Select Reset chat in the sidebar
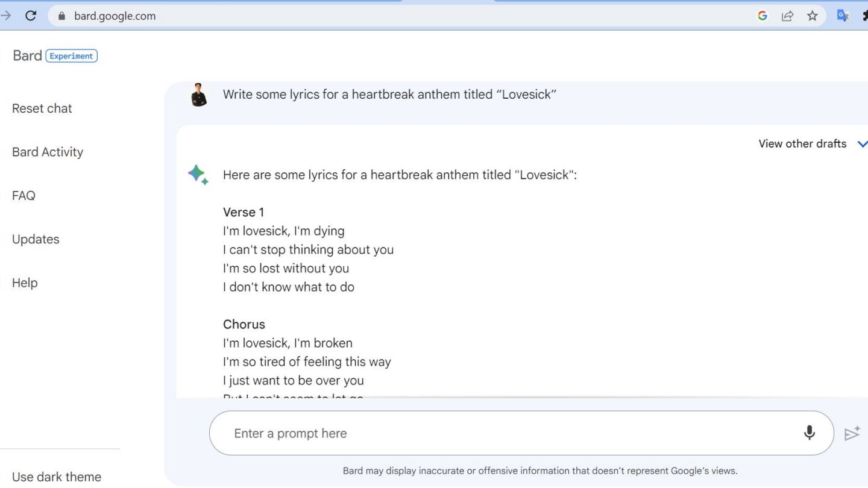Viewport: 868px width, 488px height. [42, 108]
